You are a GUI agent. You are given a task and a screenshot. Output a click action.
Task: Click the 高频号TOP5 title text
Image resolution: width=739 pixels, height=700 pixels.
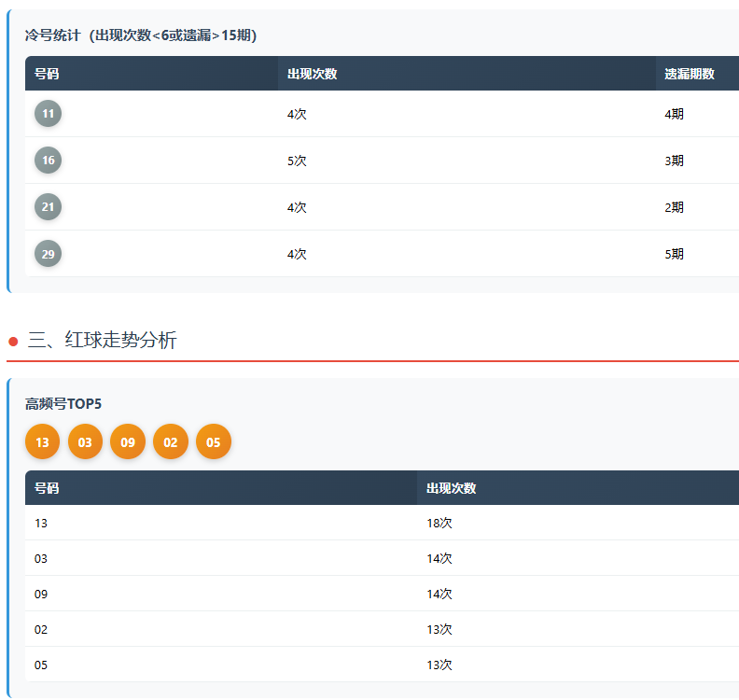pos(63,404)
